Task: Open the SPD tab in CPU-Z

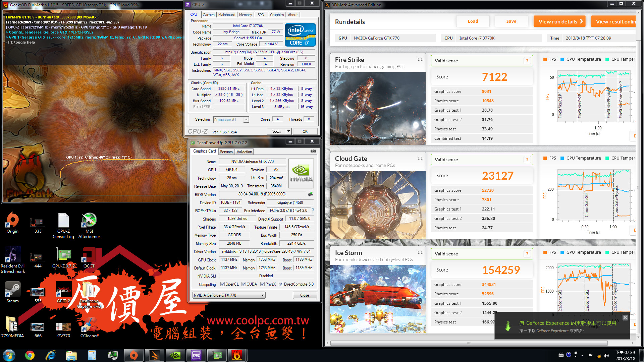Action: coord(261,15)
